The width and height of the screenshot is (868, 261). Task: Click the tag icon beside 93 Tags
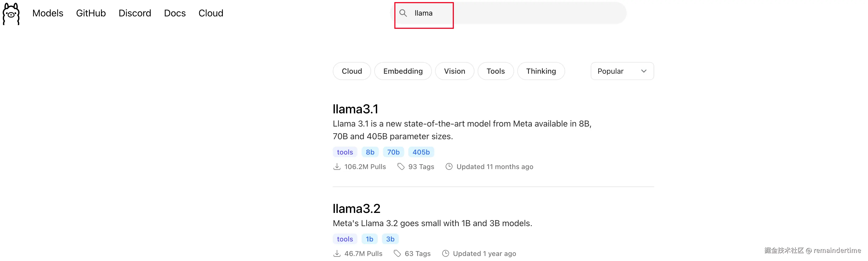pos(401,166)
